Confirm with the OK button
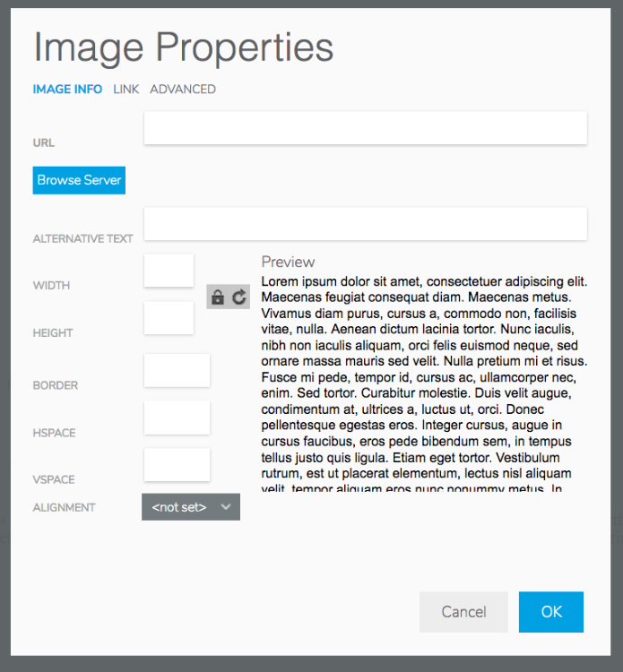The width and height of the screenshot is (623, 672). (551, 612)
